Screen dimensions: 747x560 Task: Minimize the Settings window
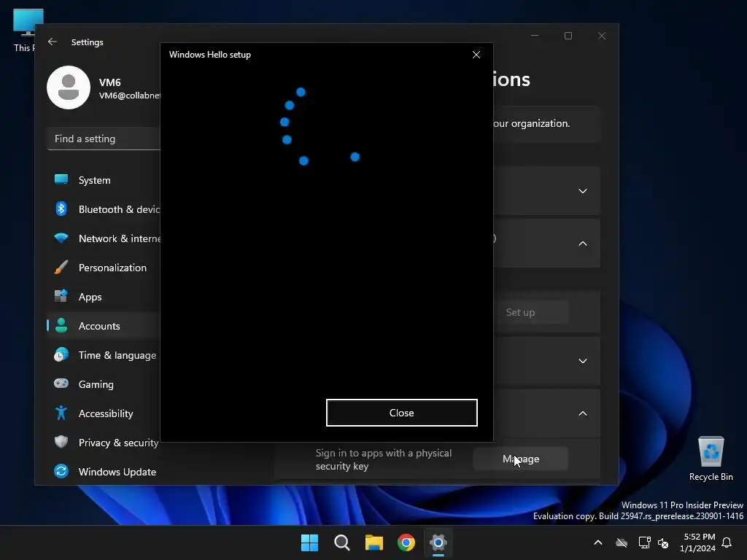click(x=535, y=36)
